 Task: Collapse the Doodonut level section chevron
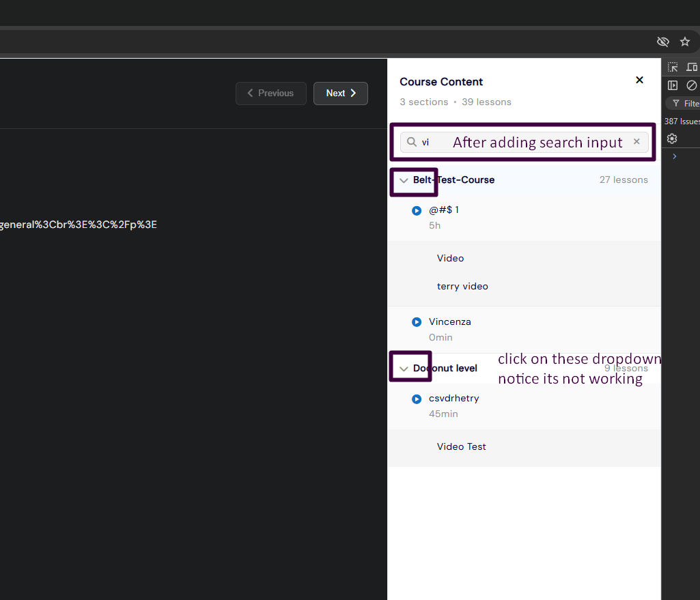404,369
